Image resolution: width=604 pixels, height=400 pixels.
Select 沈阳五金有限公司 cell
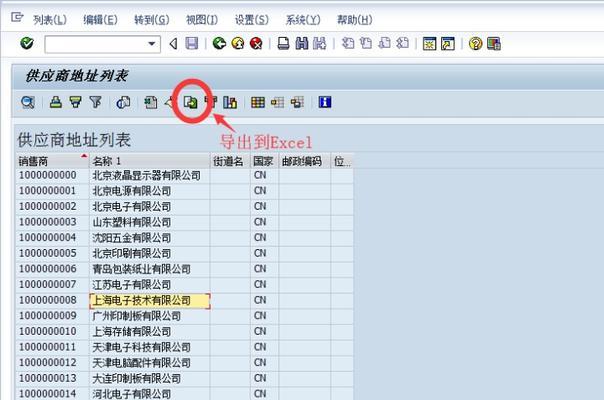(149, 238)
